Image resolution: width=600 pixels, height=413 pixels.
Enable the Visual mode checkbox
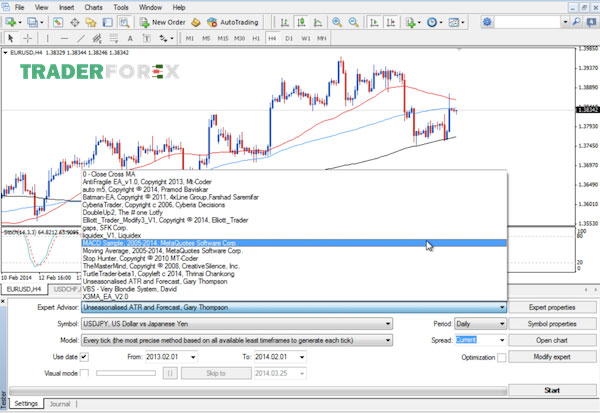coord(84,373)
